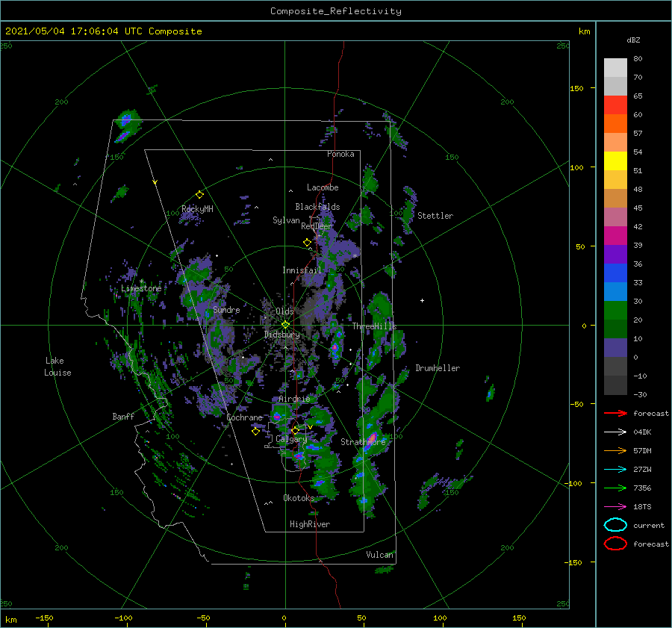Click the 04DK legend label

(x=642, y=432)
